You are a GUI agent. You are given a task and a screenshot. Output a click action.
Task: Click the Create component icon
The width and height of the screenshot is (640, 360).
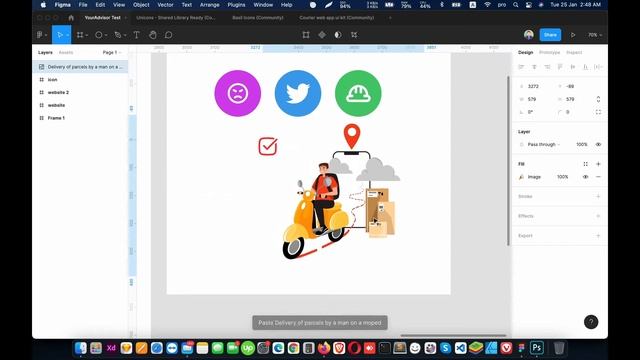point(322,35)
